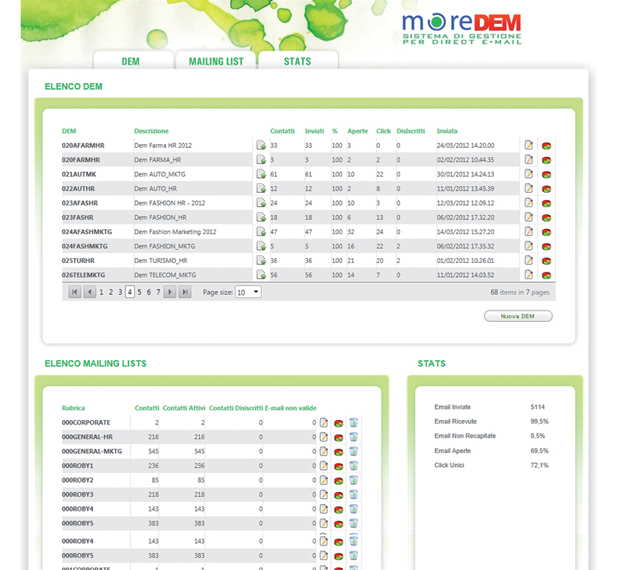
Task: Open the Page size dropdown
Action: [248, 292]
